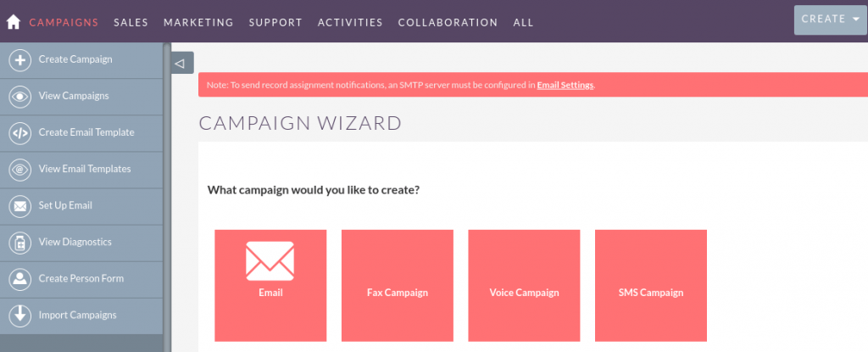Screen dimensions: 868x352
Task: Click the code icon for Create Email Template
Action: click(20, 133)
